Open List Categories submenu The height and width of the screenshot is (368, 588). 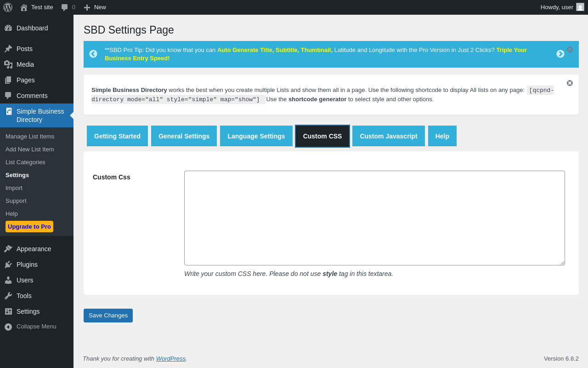click(25, 162)
